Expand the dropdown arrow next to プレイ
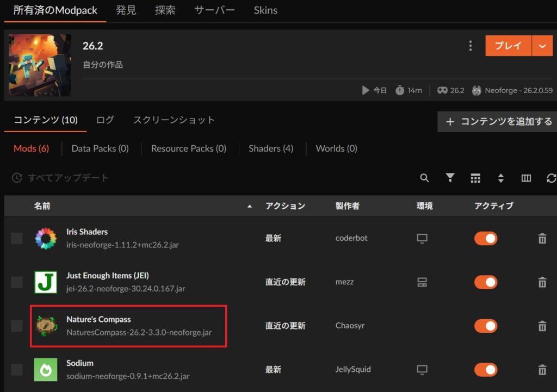 click(542, 46)
